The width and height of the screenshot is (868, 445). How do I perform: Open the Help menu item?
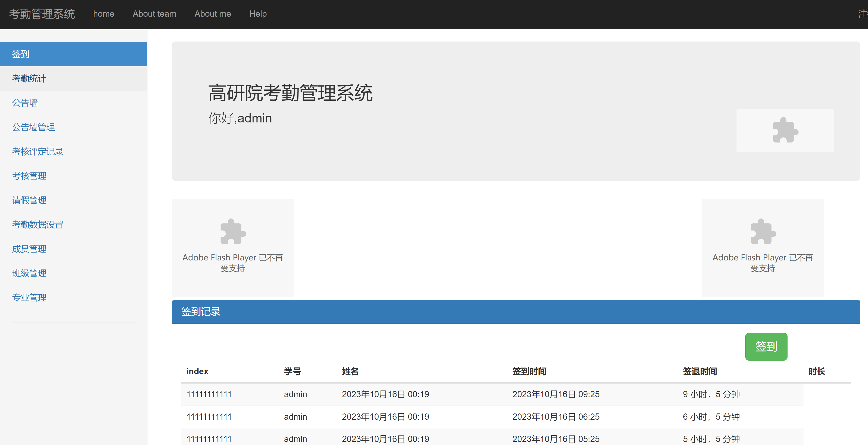click(258, 14)
